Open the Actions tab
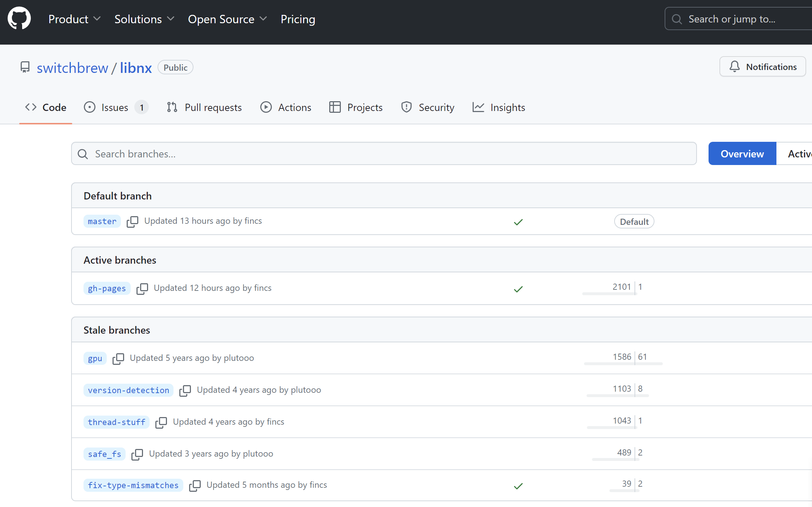 [x=286, y=107]
